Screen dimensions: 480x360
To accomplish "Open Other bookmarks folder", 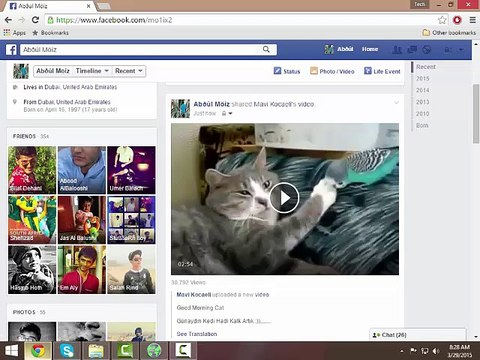I will [449, 33].
